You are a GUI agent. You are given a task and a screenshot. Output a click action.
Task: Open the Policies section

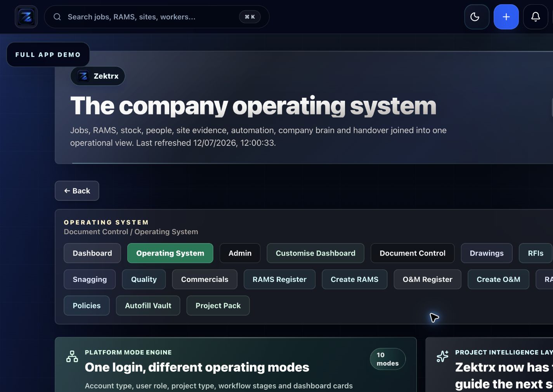coord(87,306)
